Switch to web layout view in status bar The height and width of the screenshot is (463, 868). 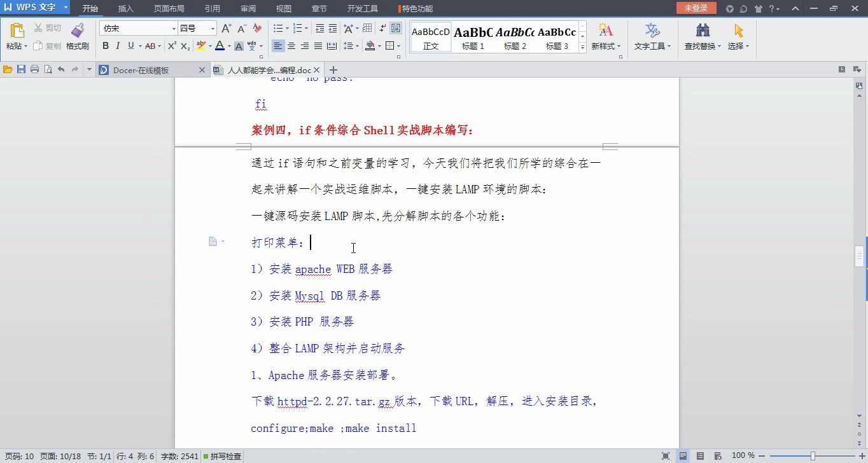point(718,456)
